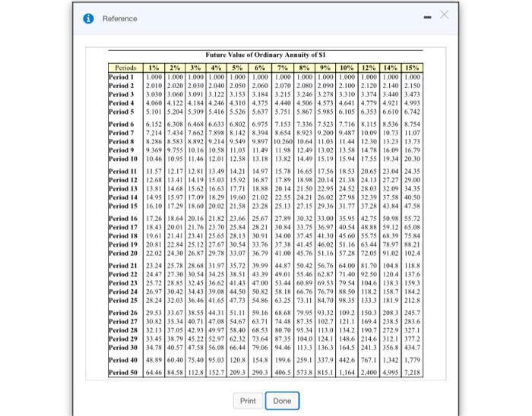The width and height of the screenshot is (532, 416).
Task: Click value 47.58 in Period 15 row
Action: pos(412,206)
